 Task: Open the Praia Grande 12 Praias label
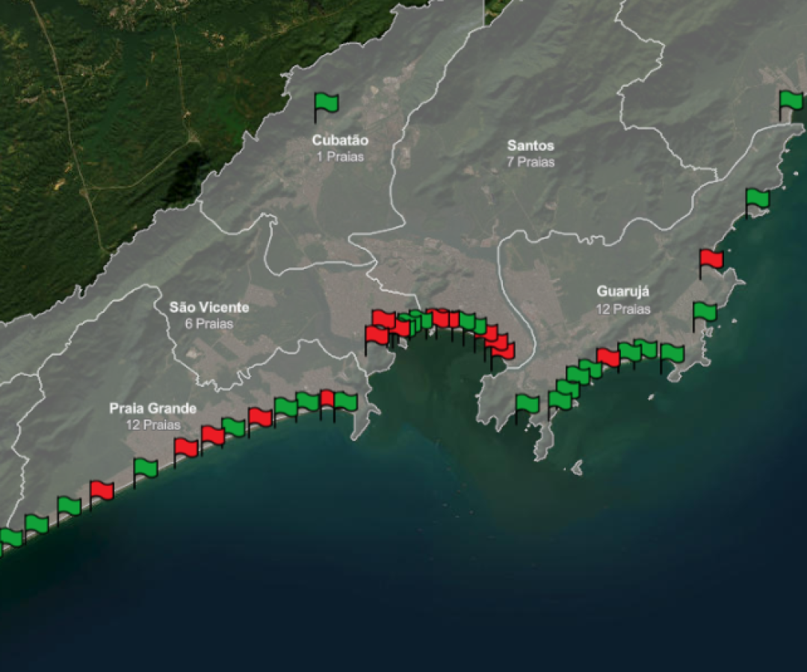[x=154, y=416]
